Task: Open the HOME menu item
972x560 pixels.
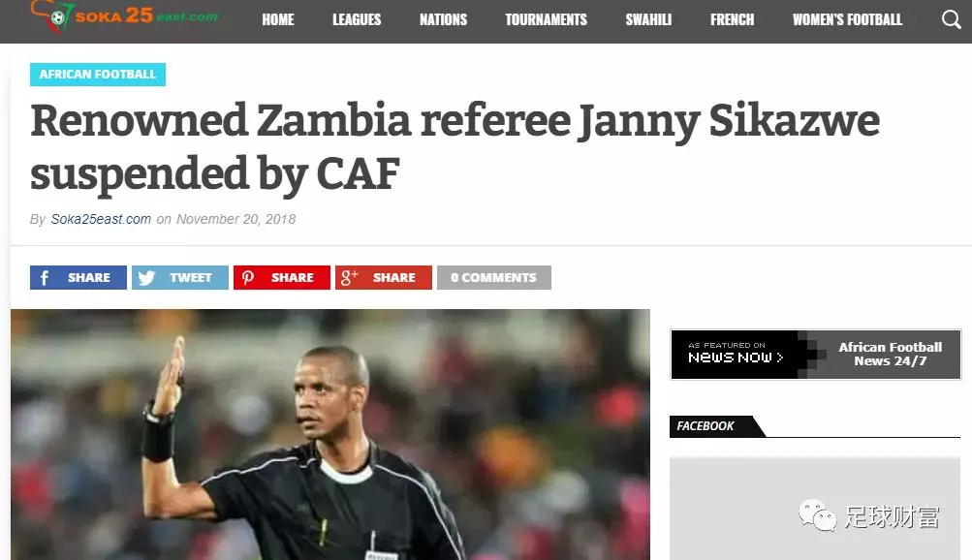Action: pos(278,19)
